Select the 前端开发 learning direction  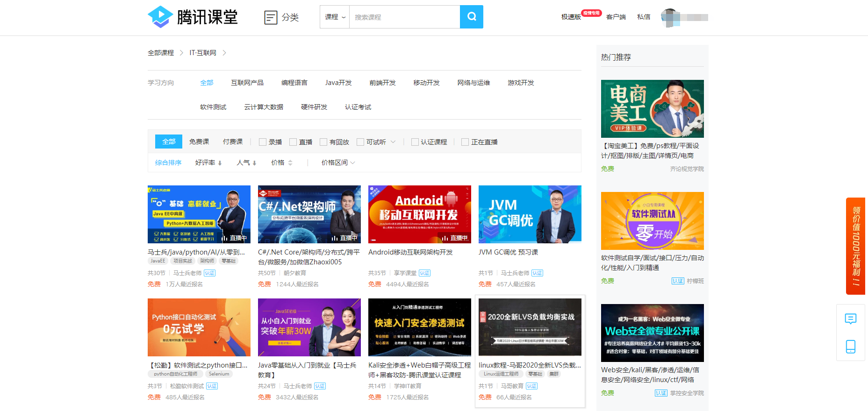[x=382, y=83]
